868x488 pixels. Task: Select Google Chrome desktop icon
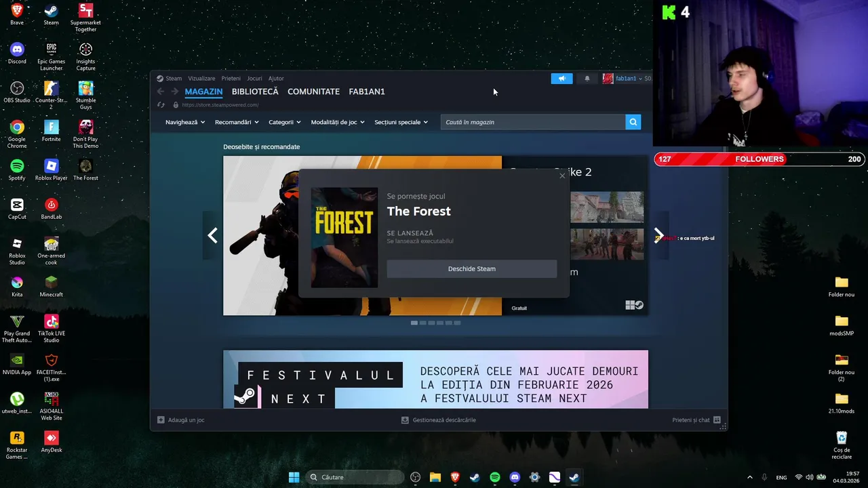coord(17,134)
